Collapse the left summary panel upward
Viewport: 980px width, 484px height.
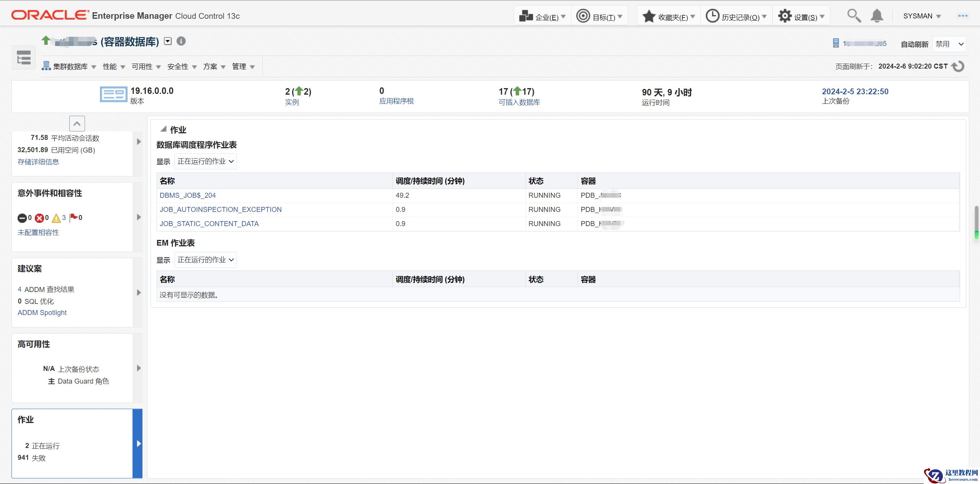tap(77, 123)
